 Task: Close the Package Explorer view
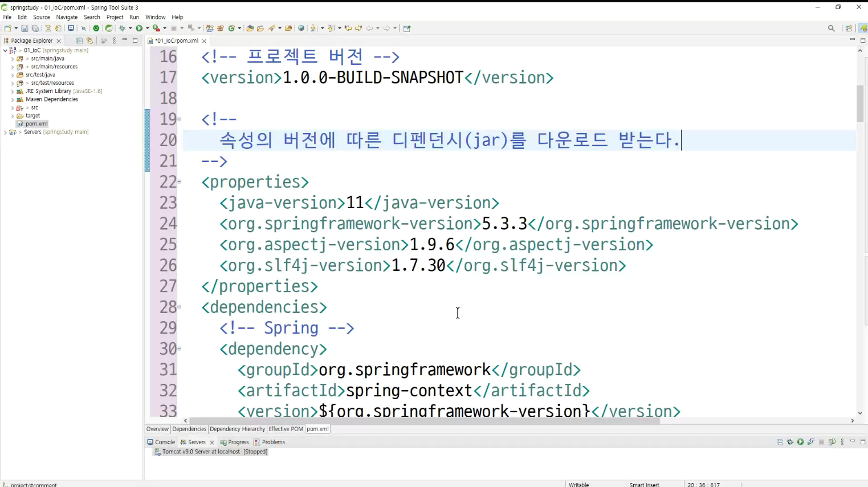click(59, 41)
